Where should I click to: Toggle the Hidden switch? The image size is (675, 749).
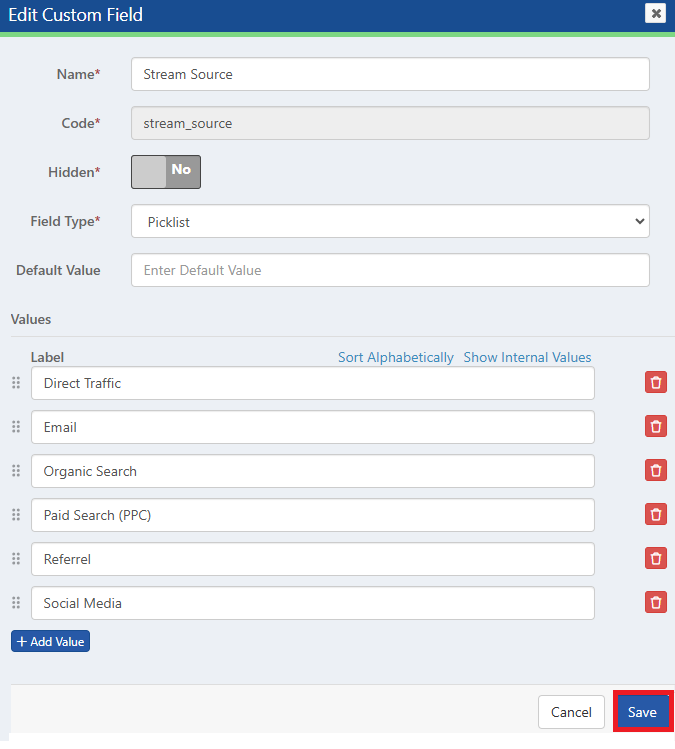(x=166, y=172)
